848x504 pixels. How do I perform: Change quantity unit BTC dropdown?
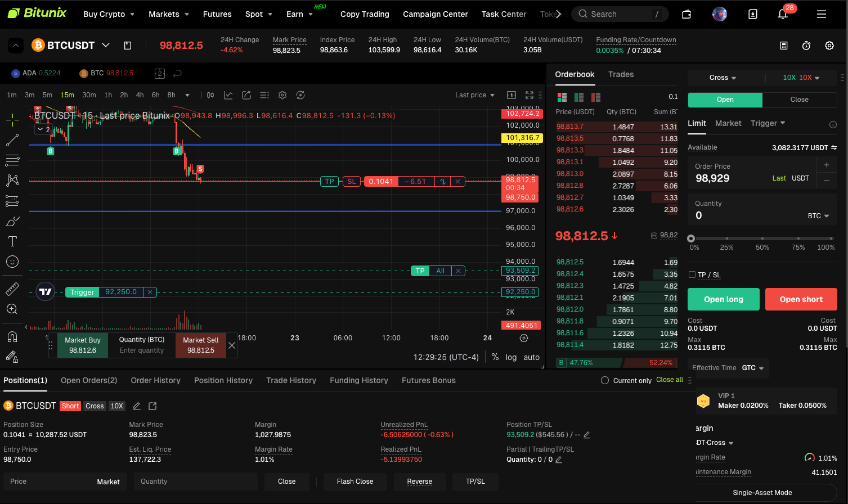coord(819,216)
